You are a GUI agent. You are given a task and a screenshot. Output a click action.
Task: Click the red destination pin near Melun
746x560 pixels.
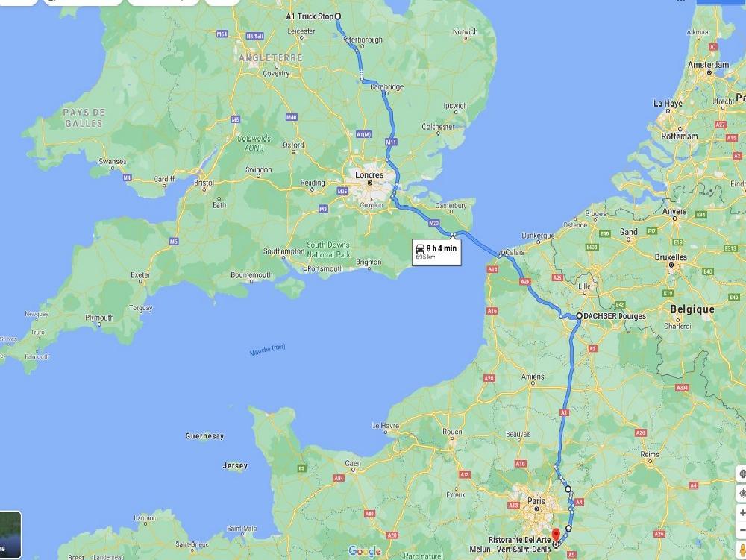tap(556, 535)
